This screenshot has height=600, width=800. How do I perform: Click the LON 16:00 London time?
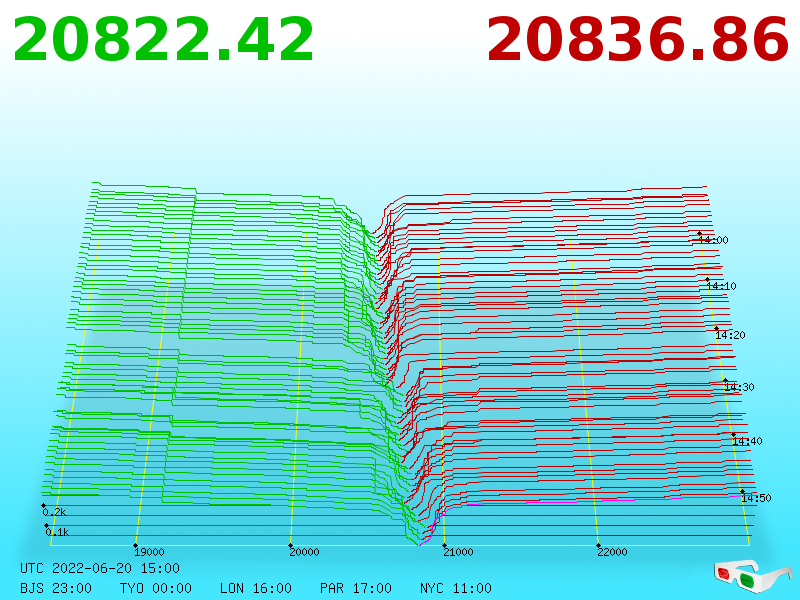(256, 588)
